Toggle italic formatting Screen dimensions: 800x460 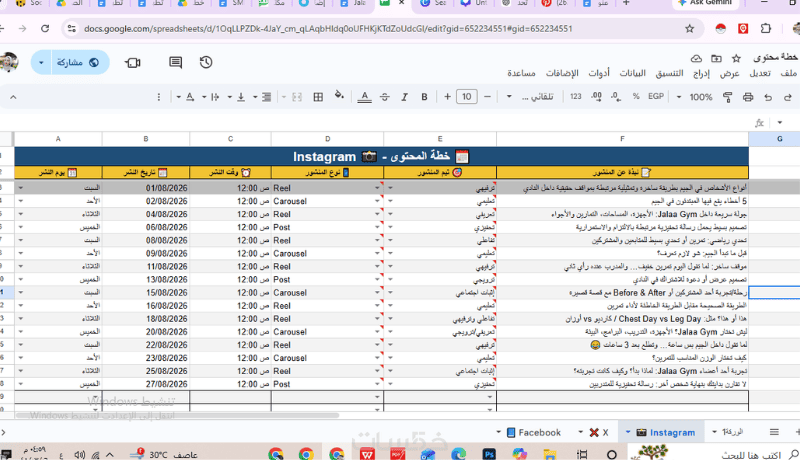coord(404,97)
